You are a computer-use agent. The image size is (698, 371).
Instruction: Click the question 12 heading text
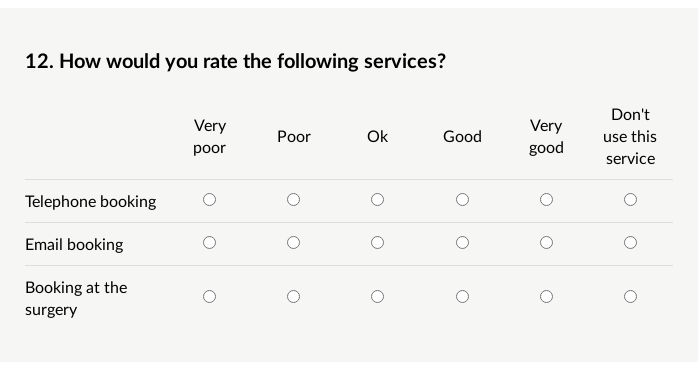[x=235, y=61]
